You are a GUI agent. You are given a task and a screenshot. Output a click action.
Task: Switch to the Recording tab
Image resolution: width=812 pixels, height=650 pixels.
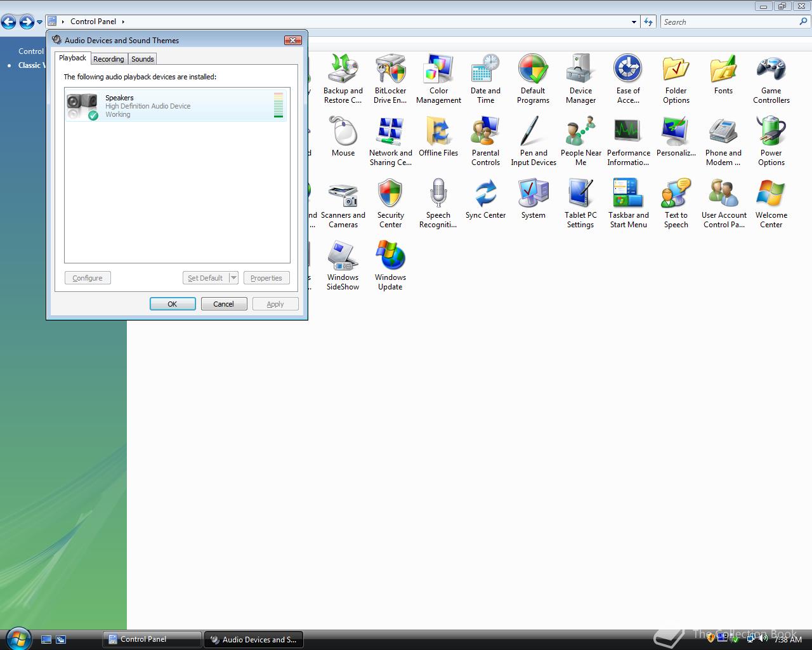tap(108, 58)
